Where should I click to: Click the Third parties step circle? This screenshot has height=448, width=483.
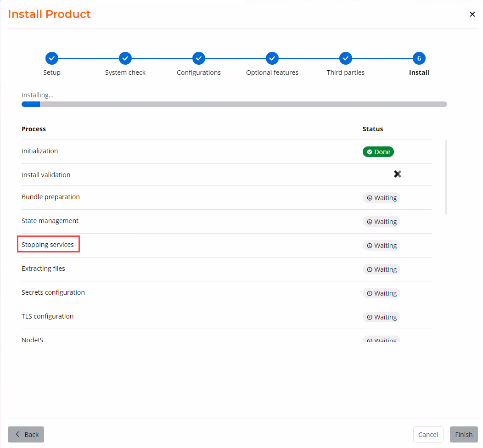[x=346, y=58]
